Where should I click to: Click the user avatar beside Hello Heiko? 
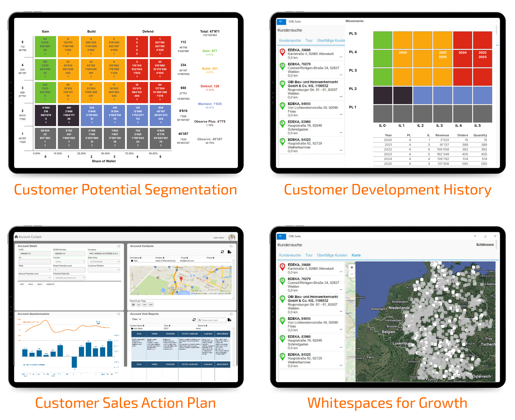click(x=232, y=237)
